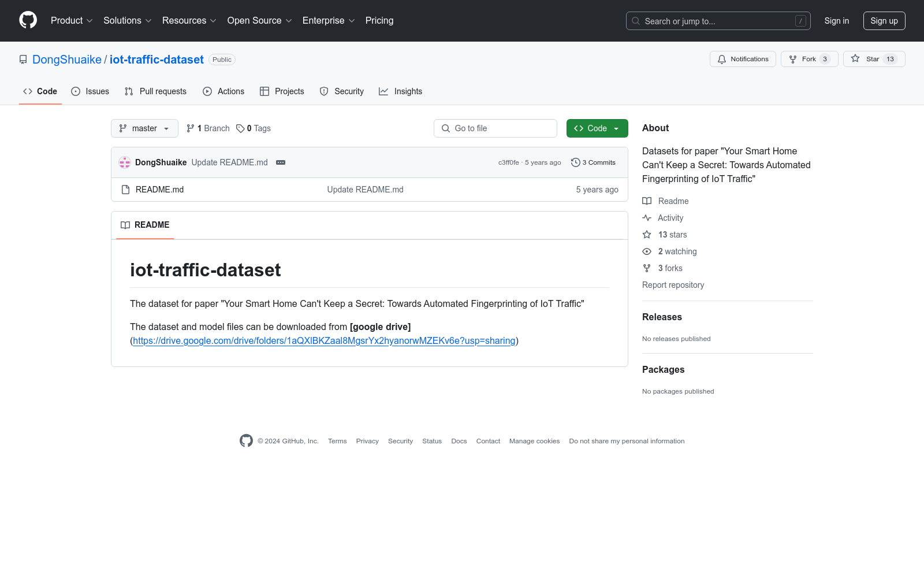Screen dimensions: 924x578
Task: Click the commits history clock icon
Action: click(575, 162)
